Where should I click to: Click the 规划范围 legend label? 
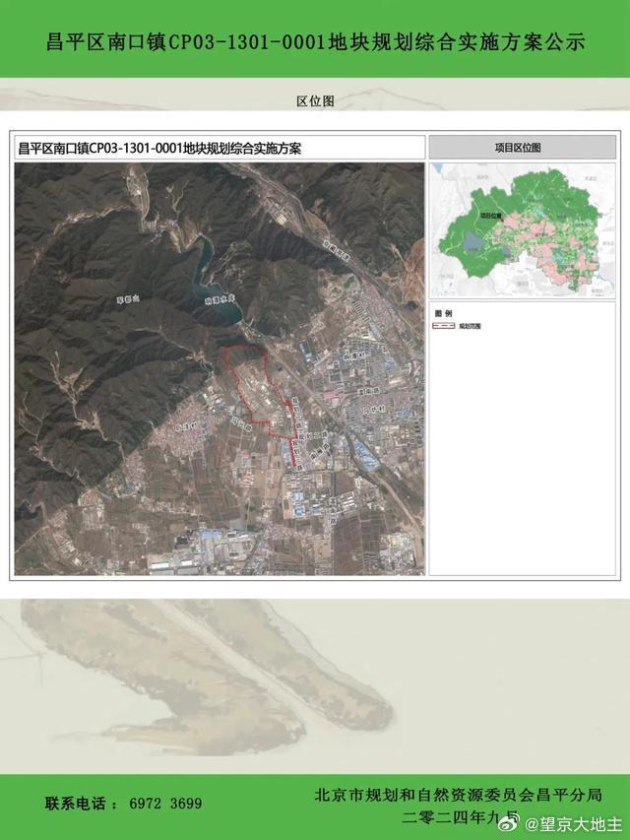[x=470, y=326]
